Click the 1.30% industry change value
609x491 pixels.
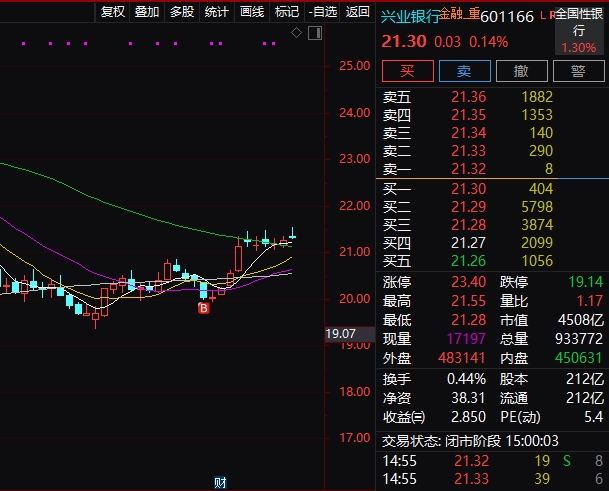[579, 47]
